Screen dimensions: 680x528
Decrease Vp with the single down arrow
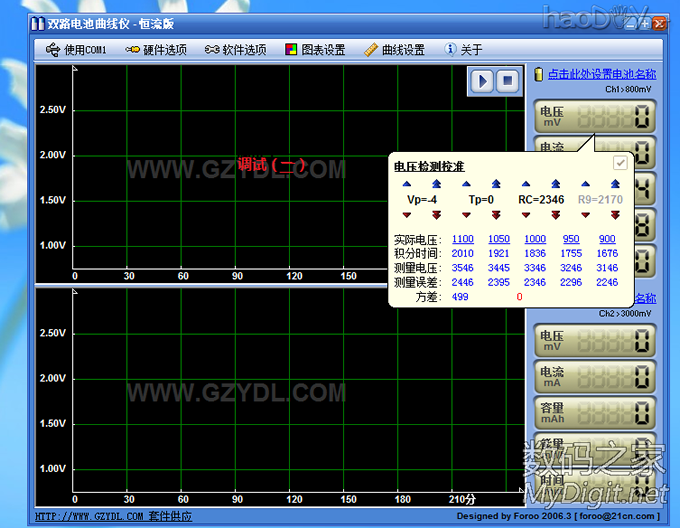[406, 215]
